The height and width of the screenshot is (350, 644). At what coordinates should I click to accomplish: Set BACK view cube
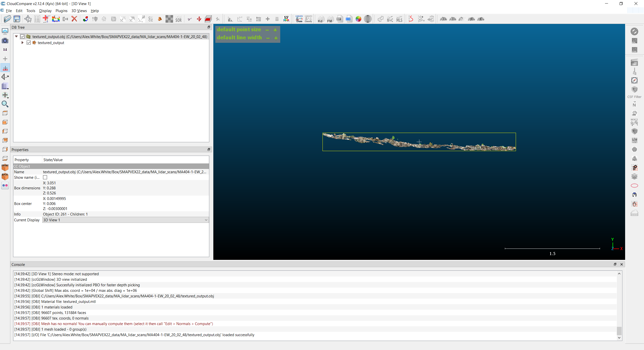click(5, 176)
